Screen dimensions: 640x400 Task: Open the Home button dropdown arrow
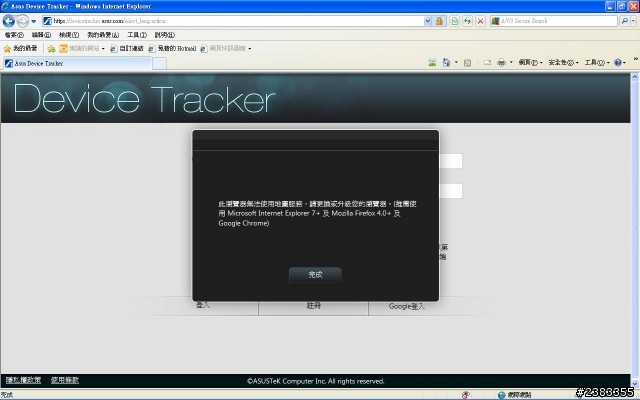click(456, 62)
